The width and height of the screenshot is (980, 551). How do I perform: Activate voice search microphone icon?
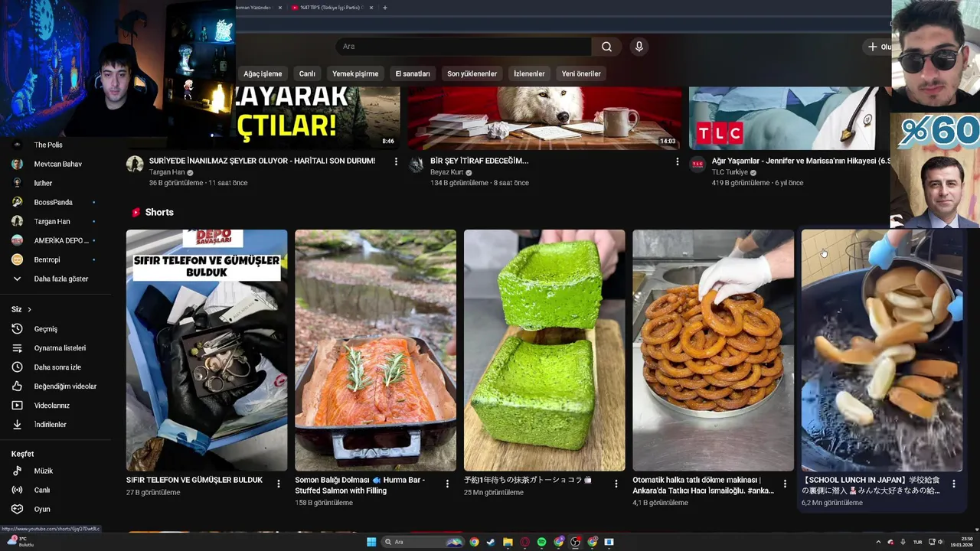639,47
